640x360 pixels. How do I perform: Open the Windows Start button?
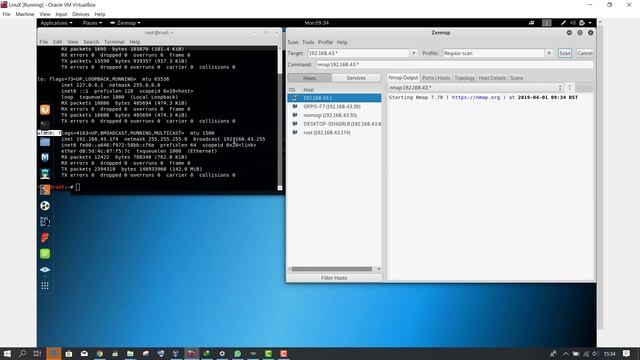tap(7, 353)
